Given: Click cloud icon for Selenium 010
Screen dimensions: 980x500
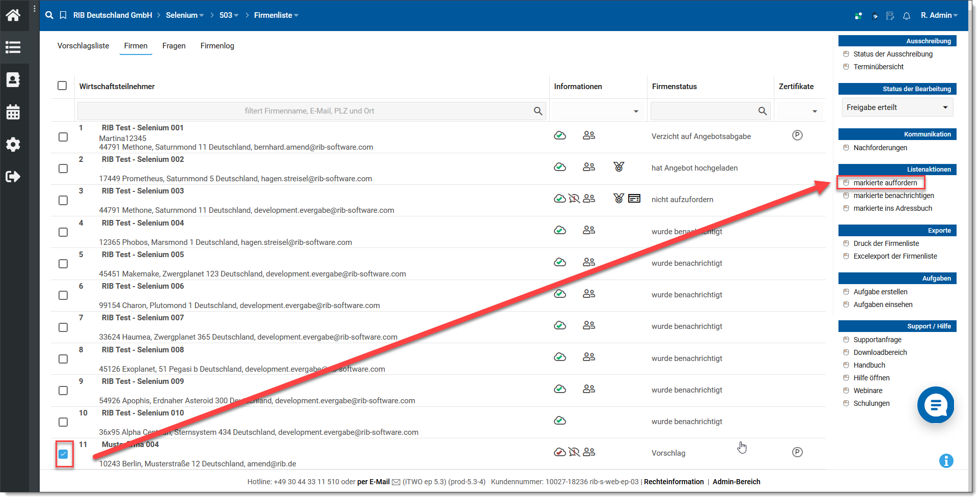Looking at the screenshot, I should tap(560, 421).
